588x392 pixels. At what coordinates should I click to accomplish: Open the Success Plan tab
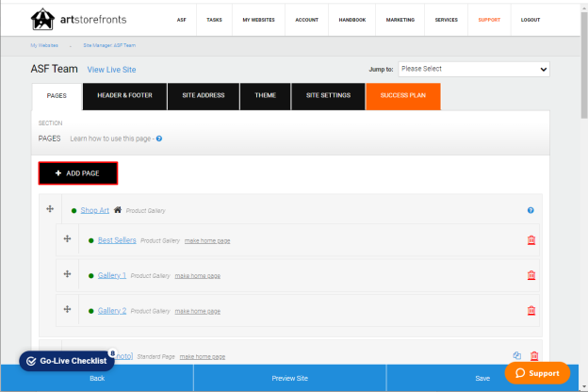pyautogui.click(x=403, y=96)
